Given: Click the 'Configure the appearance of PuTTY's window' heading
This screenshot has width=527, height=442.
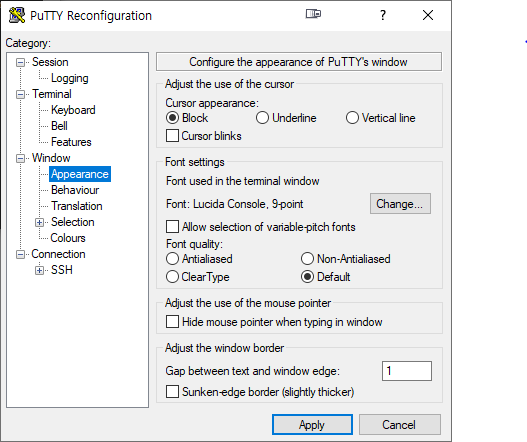Looking at the screenshot, I should pos(299,62).
